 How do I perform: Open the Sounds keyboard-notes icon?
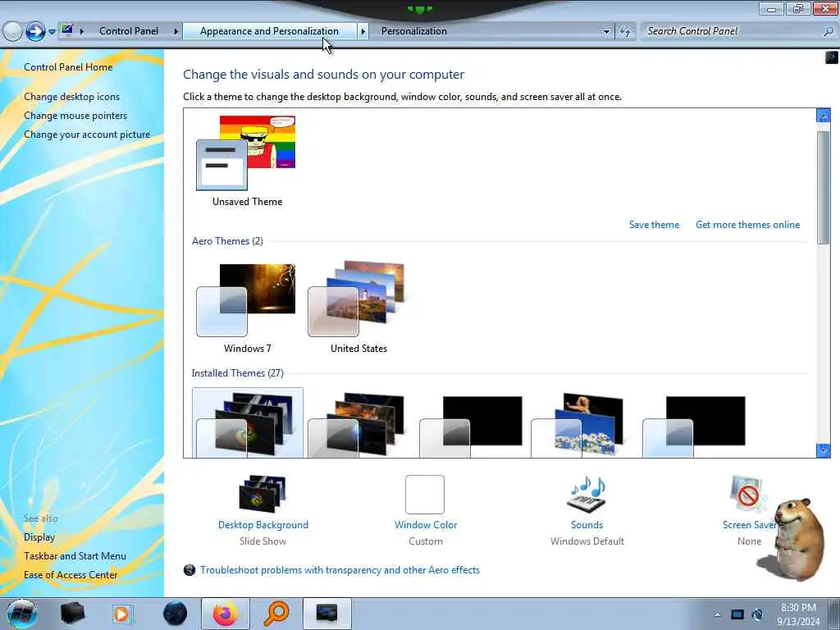click(x=587, y=493)
